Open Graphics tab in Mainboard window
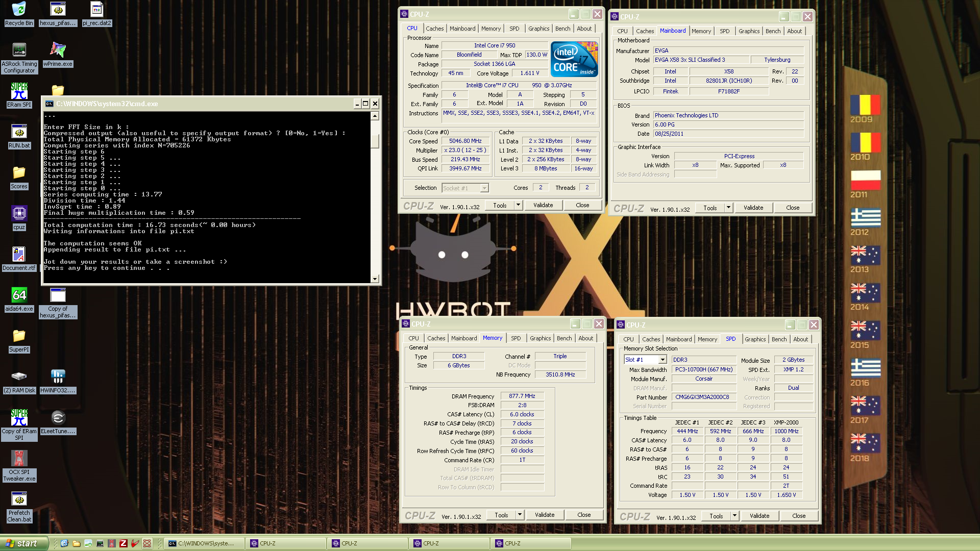The image size is (980, 551). coord(749,31)
